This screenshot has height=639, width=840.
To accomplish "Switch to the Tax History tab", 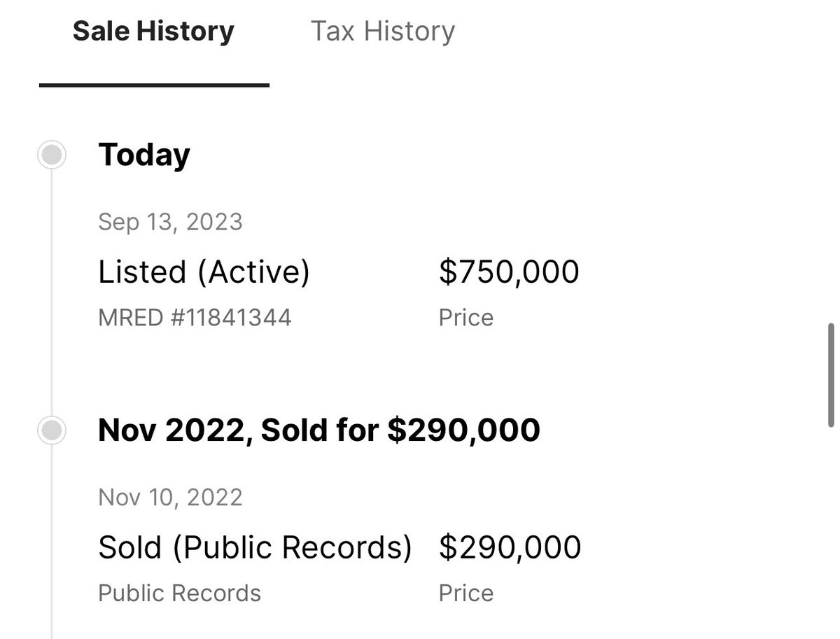I will [x=382, y=31].
